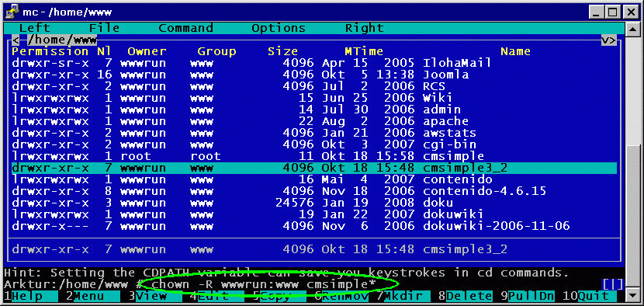
Task: Click the 9PullDn function key
Action: coord(527,296)
